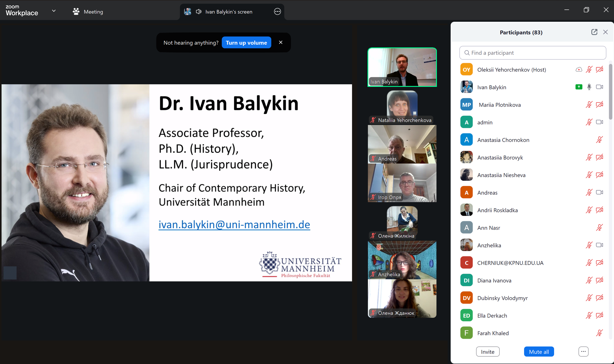
Task: Pop out the Participants panel
Action: pyautogui.click(x=594, y=32)
